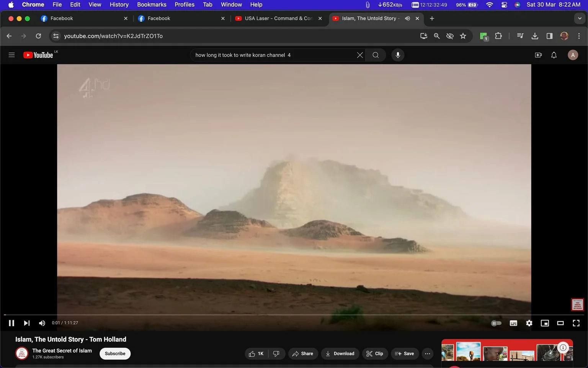Subscribe to The Great Secret of Islam
The image size is (588, 368).
(x=115, y=353)
